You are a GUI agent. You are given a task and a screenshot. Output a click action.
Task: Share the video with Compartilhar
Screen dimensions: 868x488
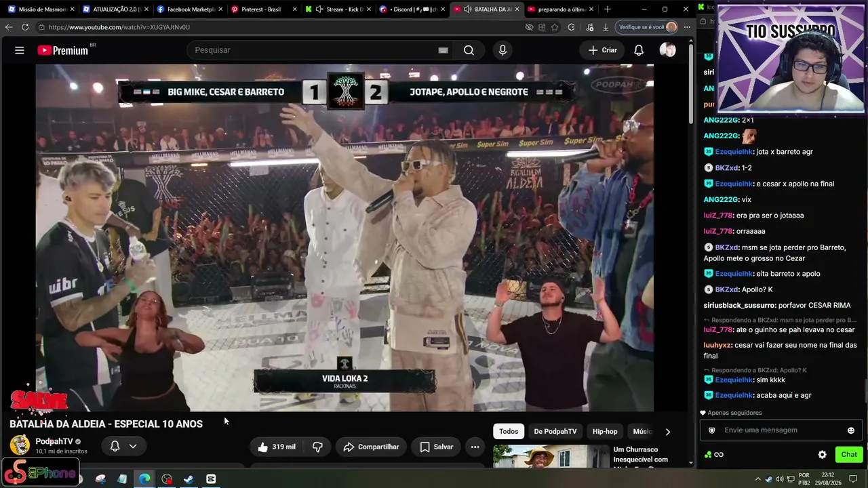coord(371,447)
